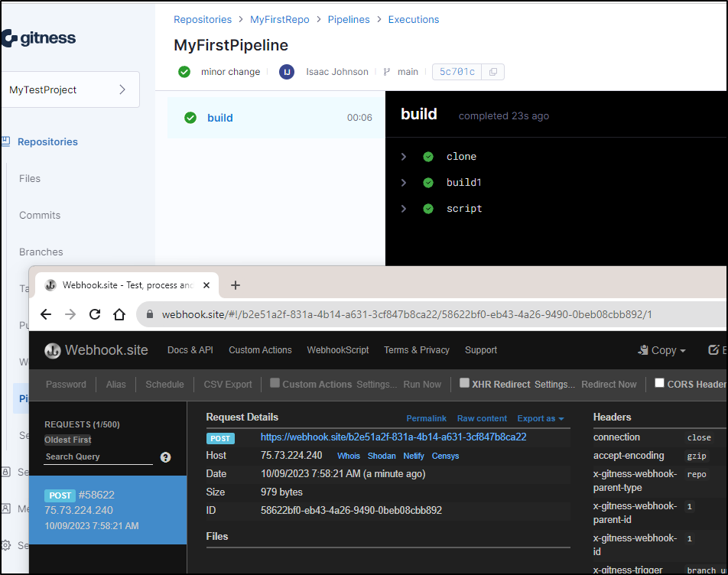Viewport: 728px width, 575px height.
Task: Expand the build1 step log
Action: coord(404,183)
